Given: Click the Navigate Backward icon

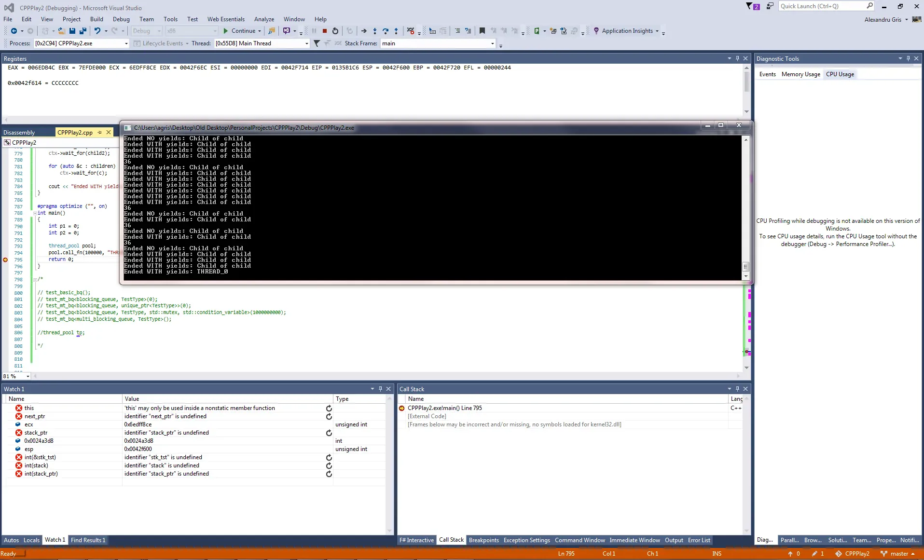Looking at the screenshot, I should 14,31.
